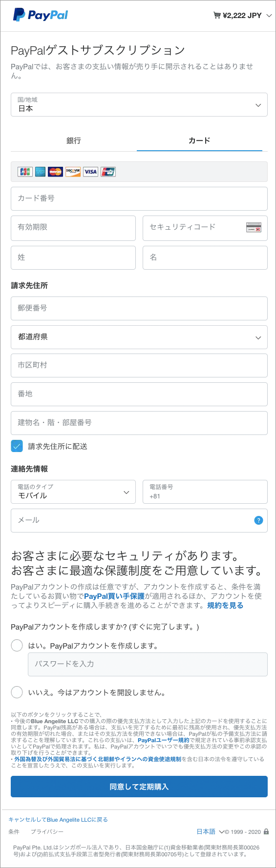Click the email help question mark icon
This screenshot has width=276, height=868.
(259, 520)
